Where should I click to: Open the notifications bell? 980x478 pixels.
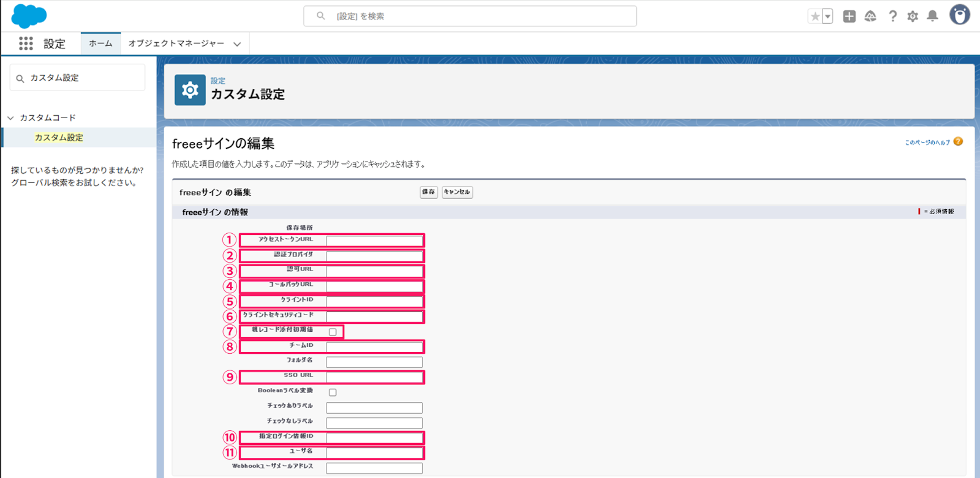pos(932,17)
